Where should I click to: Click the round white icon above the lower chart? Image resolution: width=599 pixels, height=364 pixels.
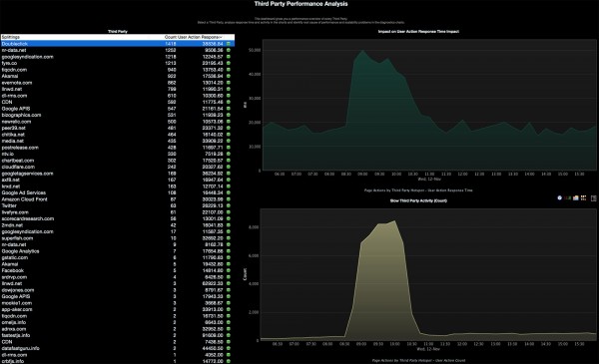(560, 197)
